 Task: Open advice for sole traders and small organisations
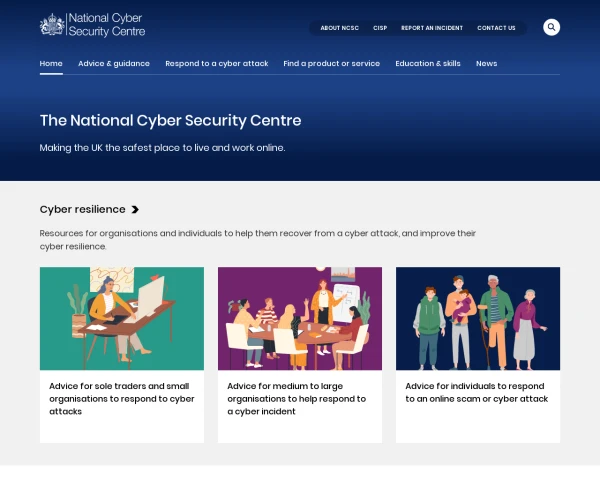click(x=122, y=398)
